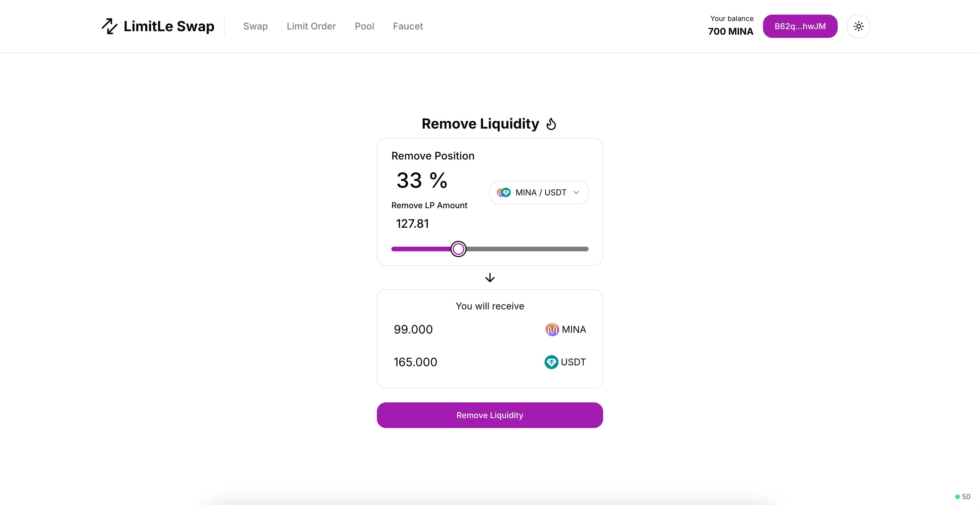
Task: Edit the 33 percent remove position field
Action: pos(421,180)
